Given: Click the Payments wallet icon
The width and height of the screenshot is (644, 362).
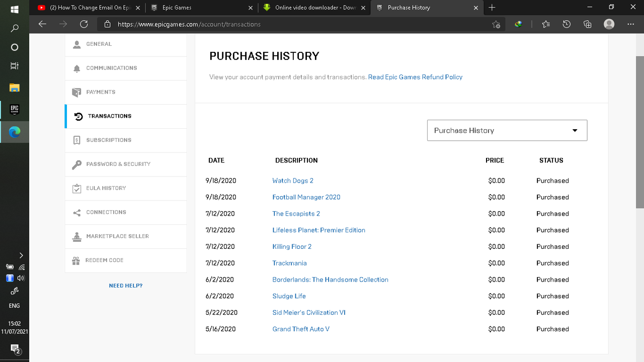Looking at the screenshot, I should (x=76, y=92).
